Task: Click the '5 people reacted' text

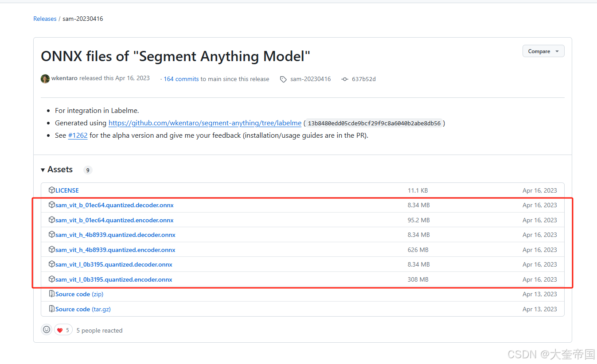Action: (x=99, y=330)
